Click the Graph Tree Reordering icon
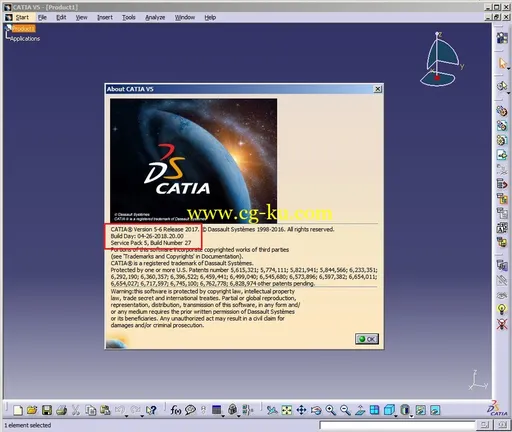 (502, 199)
